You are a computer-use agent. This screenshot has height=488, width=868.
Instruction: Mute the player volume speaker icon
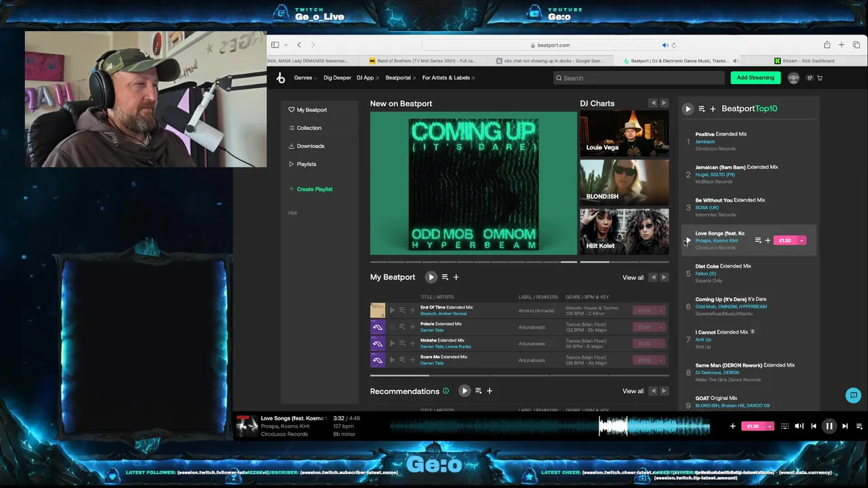click(799, 426)
